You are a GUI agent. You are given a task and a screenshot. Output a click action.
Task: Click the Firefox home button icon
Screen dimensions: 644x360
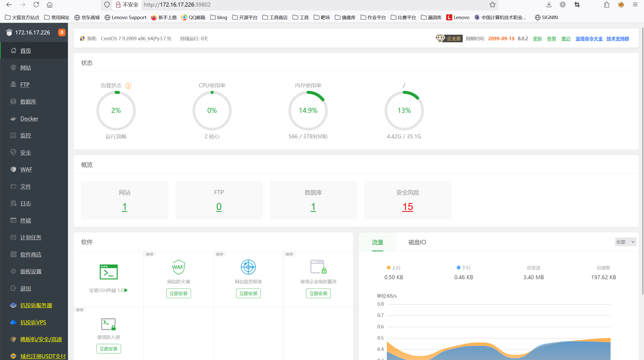click(50, 5)
